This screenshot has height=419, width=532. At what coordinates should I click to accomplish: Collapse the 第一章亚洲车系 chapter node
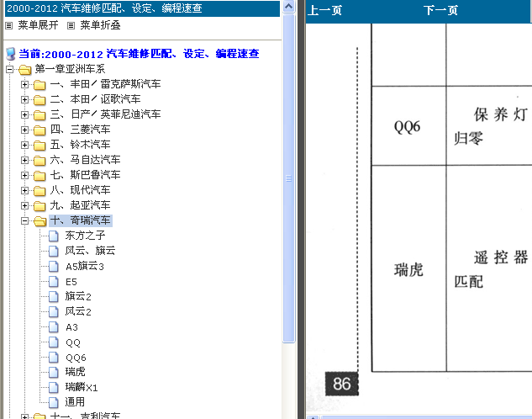tap(10, 69)
